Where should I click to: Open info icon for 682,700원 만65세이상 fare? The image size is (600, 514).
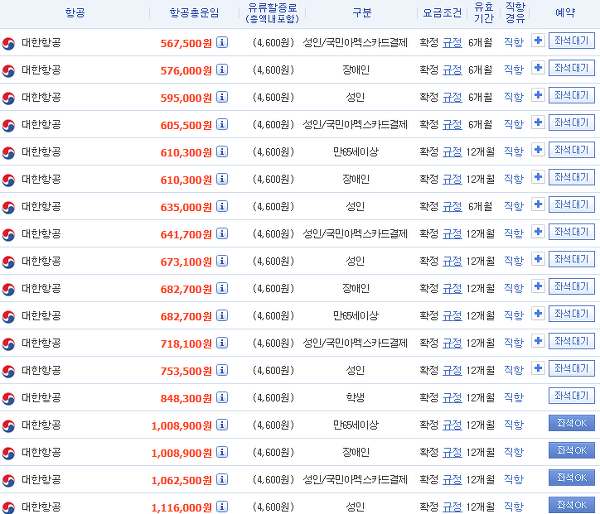pyautogui.click(x=222, y=315)
